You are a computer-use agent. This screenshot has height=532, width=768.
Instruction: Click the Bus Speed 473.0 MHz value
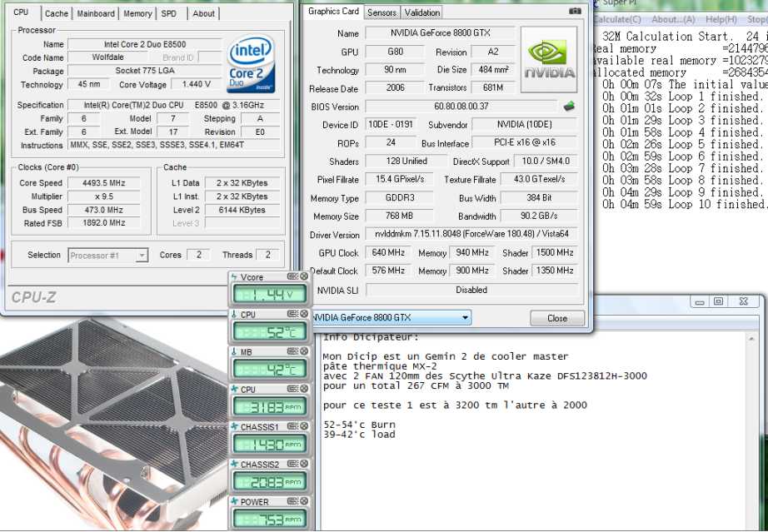[x=104, y=210]
